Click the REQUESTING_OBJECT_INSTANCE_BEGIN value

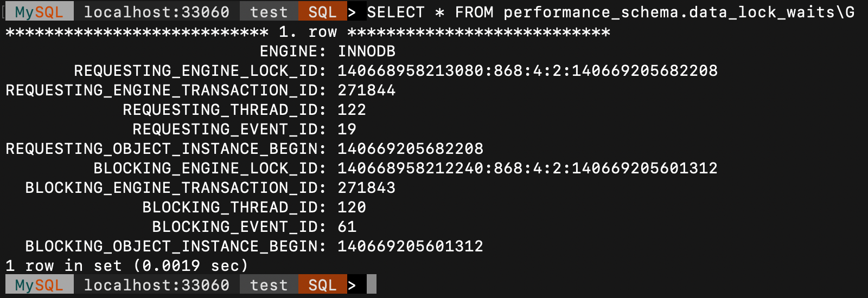click(410, 149)
